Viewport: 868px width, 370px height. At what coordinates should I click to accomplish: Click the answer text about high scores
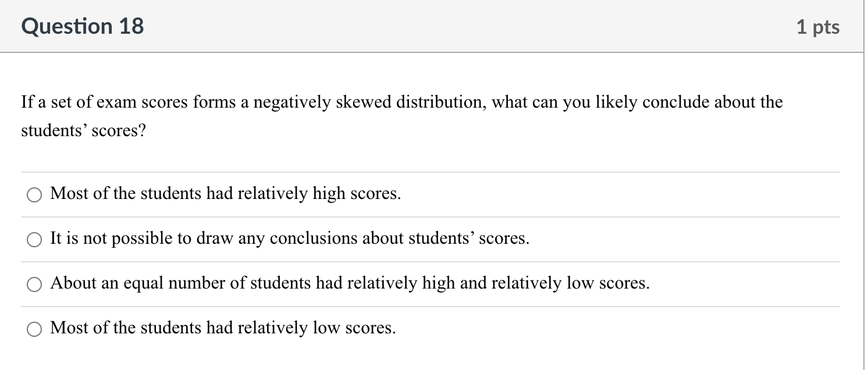click(x=225, y=193)
